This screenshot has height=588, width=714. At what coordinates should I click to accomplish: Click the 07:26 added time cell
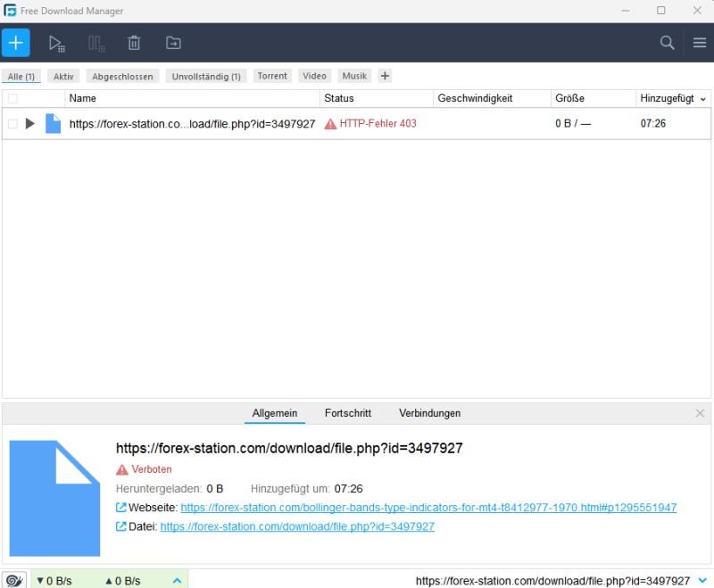coord(653,124)
